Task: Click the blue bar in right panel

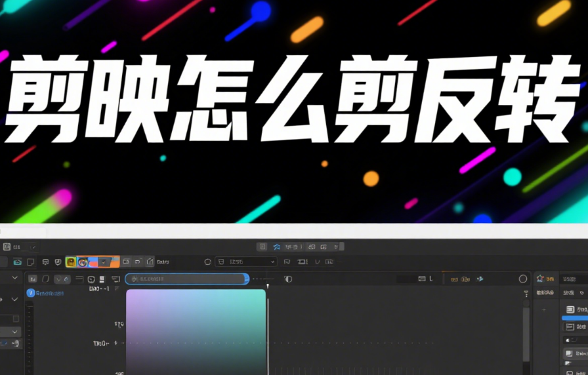Action: [x=574, y=318]
